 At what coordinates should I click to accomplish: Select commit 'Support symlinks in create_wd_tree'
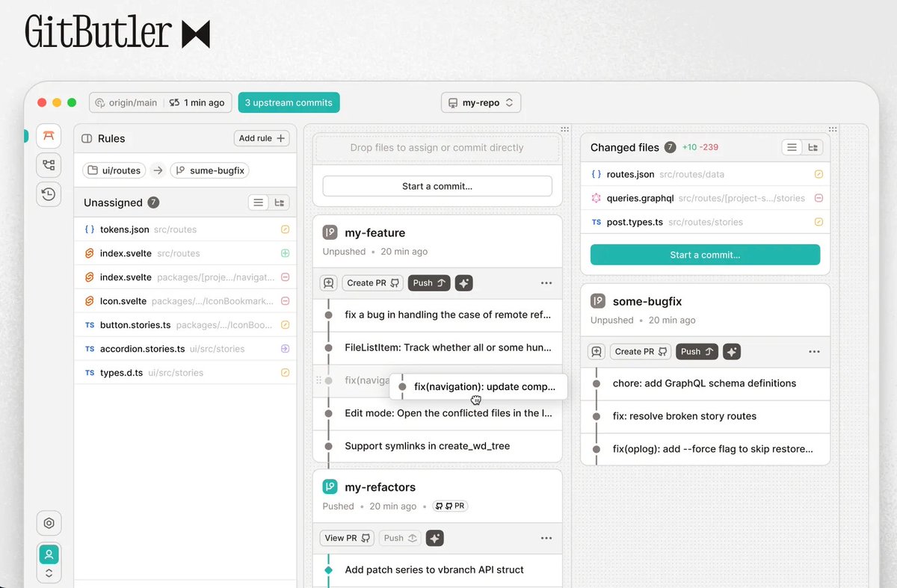pyautogui.click(x=437, y=446)
